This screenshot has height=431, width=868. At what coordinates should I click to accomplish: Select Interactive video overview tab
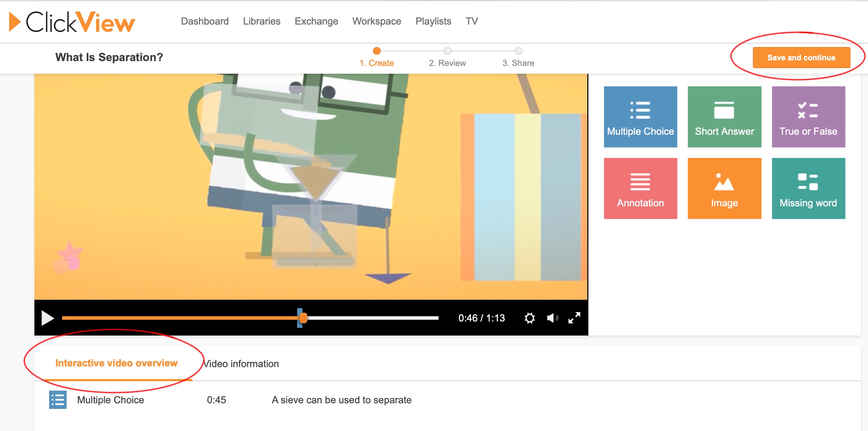116,363
